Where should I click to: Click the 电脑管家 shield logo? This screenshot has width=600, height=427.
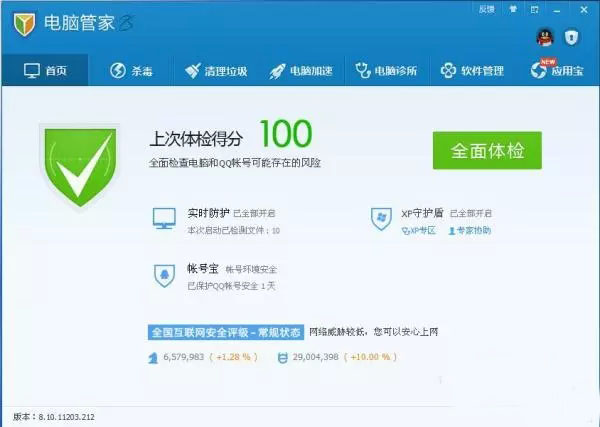tap(24, 24)
